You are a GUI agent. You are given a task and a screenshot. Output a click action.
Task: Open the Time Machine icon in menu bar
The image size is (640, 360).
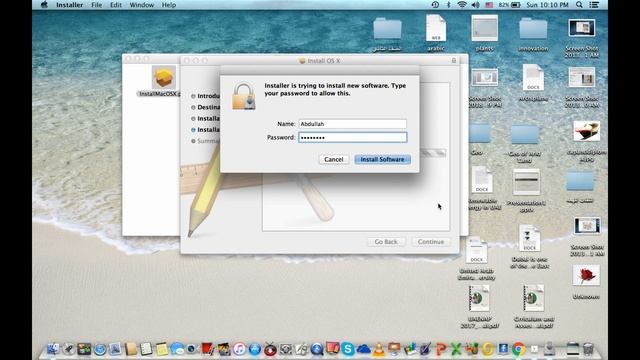click(435, 4)
